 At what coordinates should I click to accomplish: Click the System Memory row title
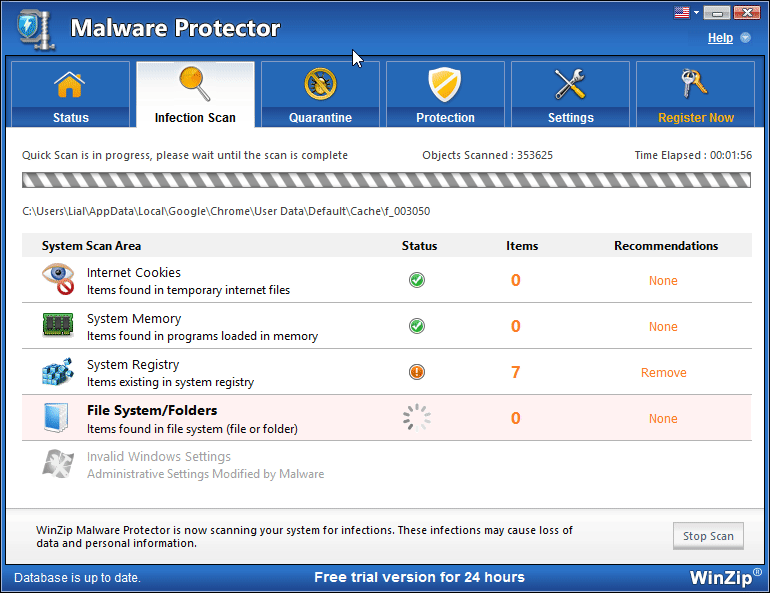[134, 319]
